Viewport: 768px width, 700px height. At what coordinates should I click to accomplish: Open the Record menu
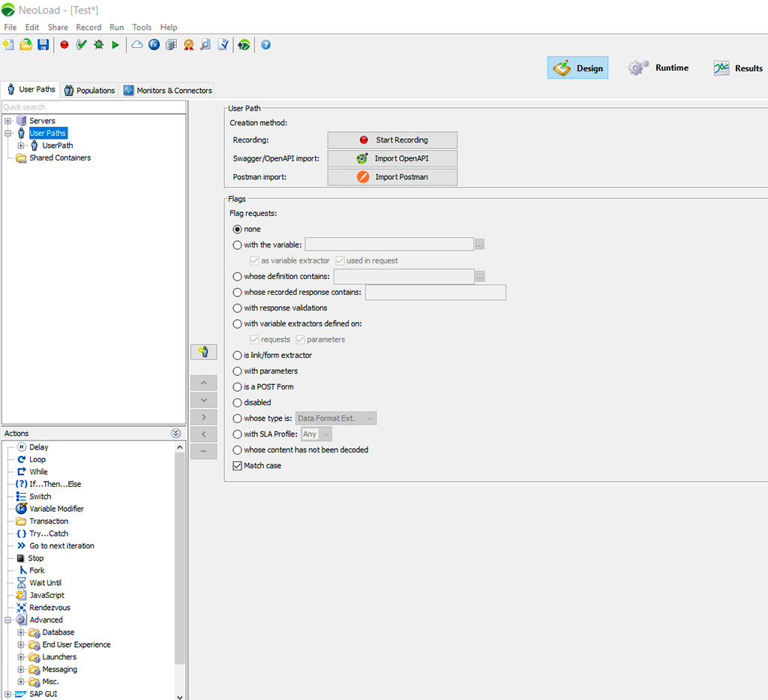click(88, 28)
